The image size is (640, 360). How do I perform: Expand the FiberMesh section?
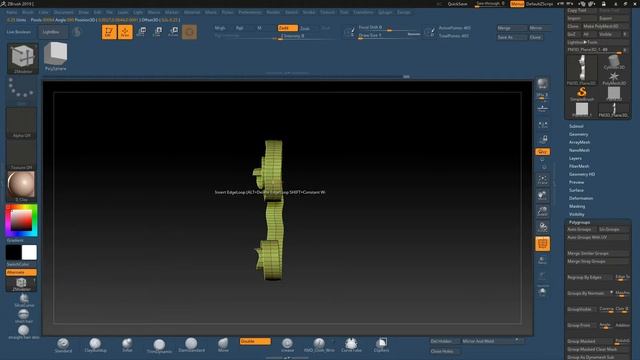click(579, 166)
